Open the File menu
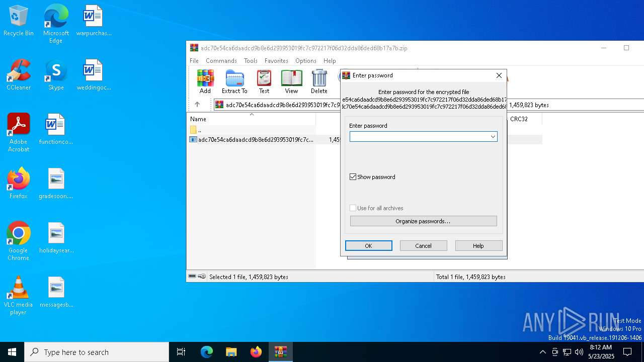Screen dimensions: 644x362 coord(194,60)
